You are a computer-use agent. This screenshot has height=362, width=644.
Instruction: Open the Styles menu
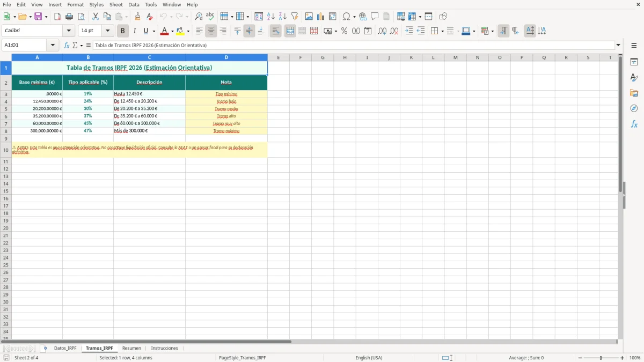click(97, 4)
